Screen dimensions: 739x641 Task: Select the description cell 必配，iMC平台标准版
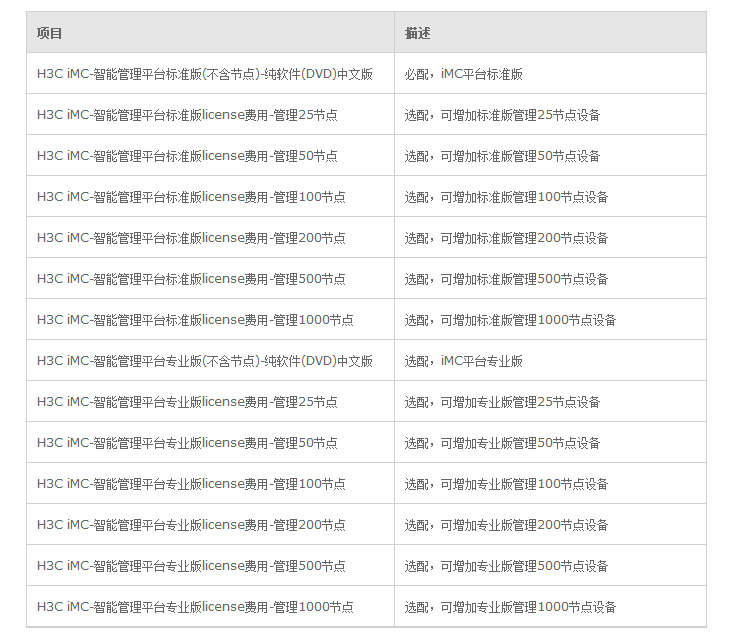point(550,74)
